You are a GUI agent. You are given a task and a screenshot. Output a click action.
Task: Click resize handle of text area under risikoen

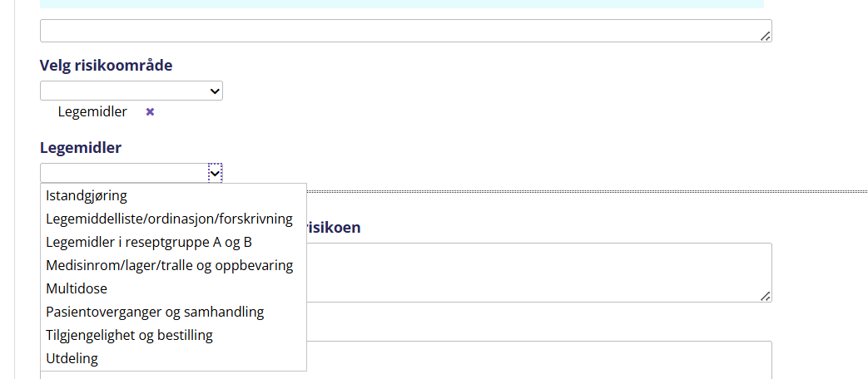coord(765,296)
